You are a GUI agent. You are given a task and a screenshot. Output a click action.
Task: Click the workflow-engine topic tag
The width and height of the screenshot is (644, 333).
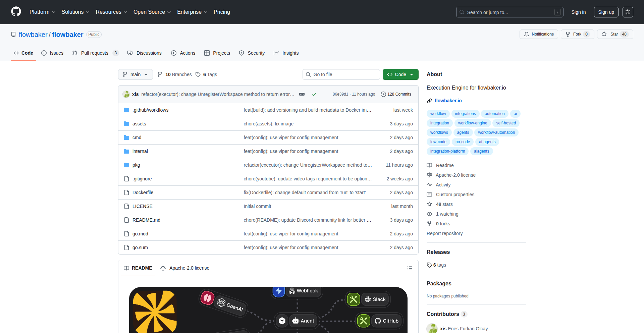click(x=473, y=123)
